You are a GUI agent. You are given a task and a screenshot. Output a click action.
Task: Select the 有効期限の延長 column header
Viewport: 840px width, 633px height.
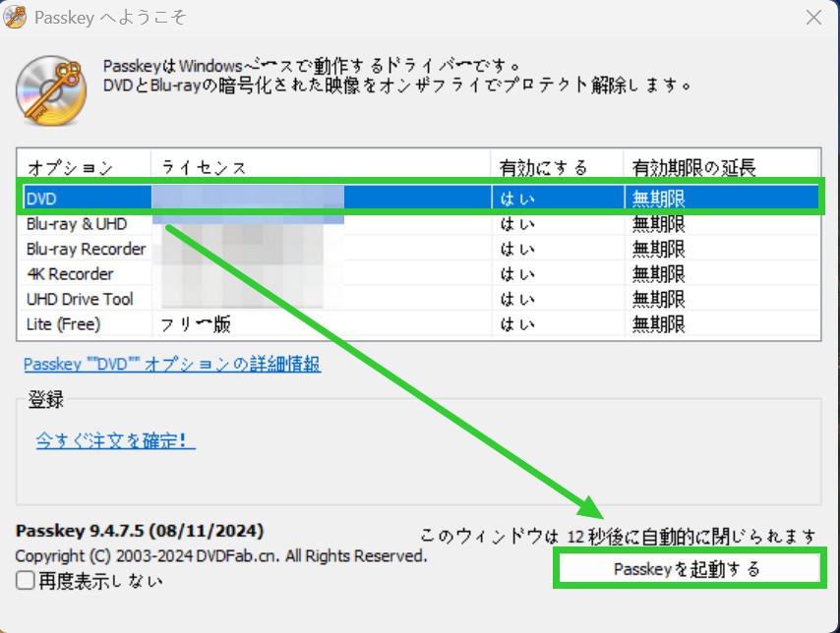point(721,167)
